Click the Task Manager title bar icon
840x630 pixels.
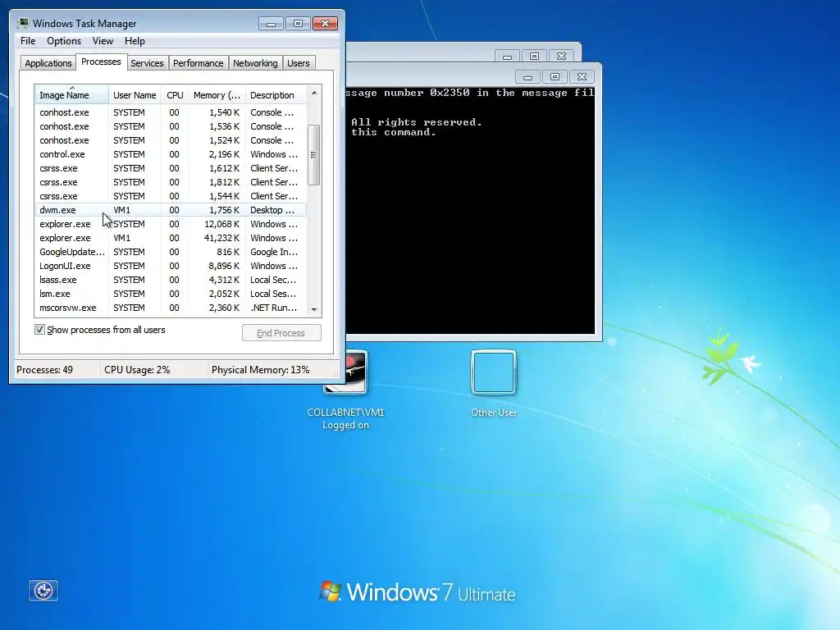click(23, 23)
